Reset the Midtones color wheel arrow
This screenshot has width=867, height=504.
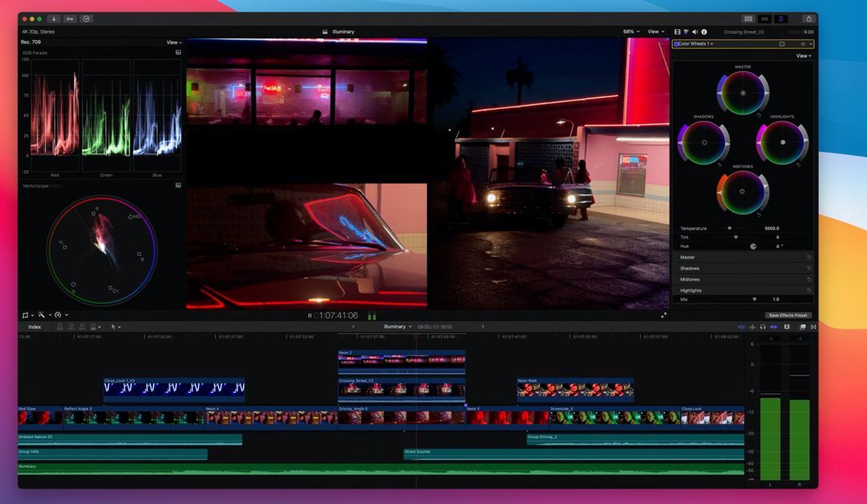tap(759, 214)
